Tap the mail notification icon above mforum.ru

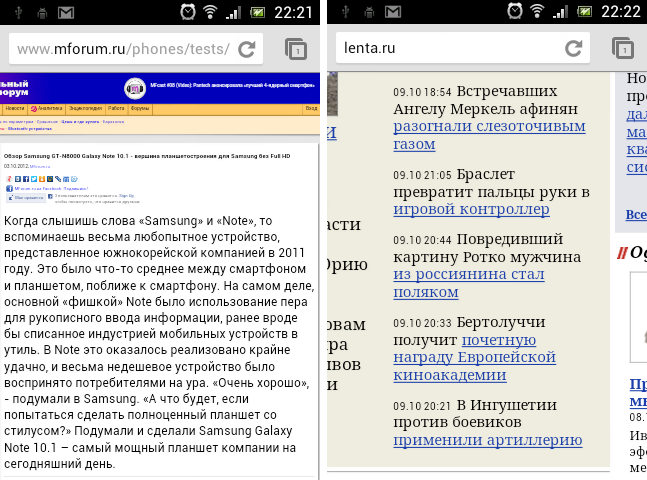click(66, 12)
